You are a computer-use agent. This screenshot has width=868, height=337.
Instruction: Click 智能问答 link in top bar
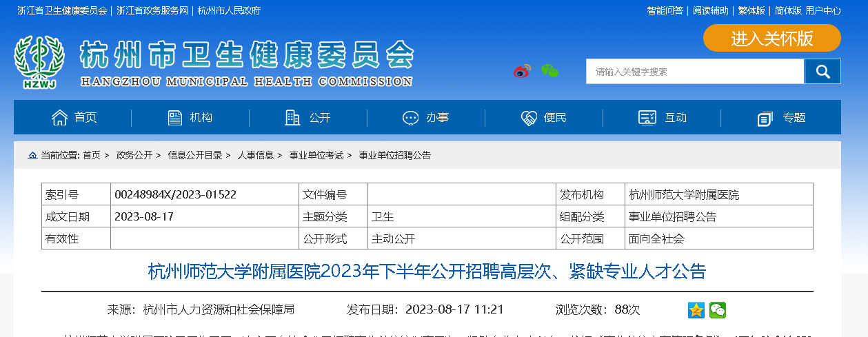pos(665,10)
